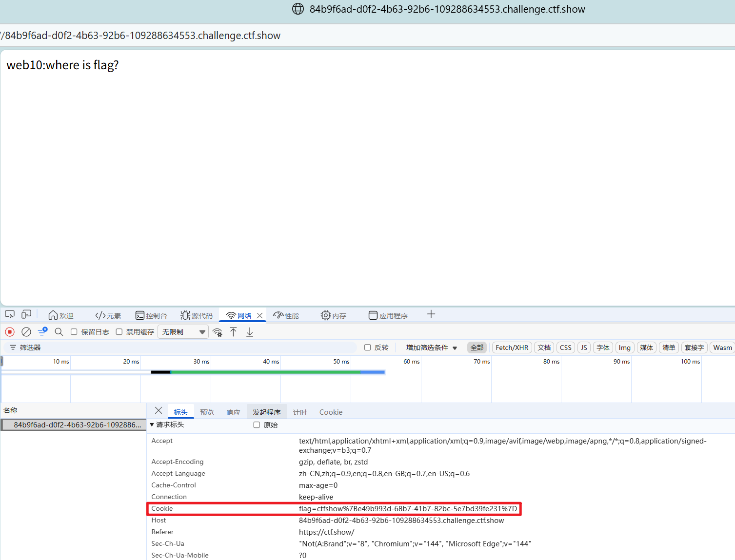This screenshot has height=560, width=735.
Task: Enable Disable cache (禁用缓存) checkbox
Action: click(x=119, y=332)
